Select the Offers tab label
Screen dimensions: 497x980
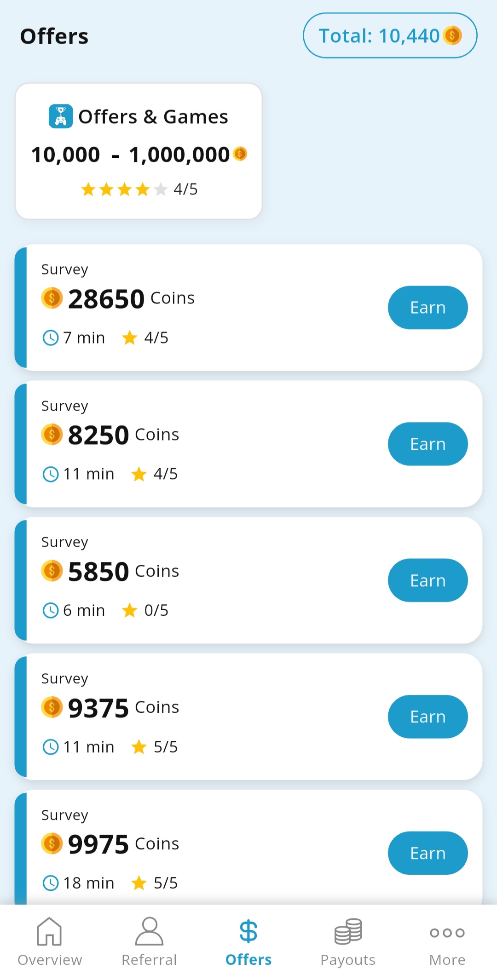click(x=248, y=960)
